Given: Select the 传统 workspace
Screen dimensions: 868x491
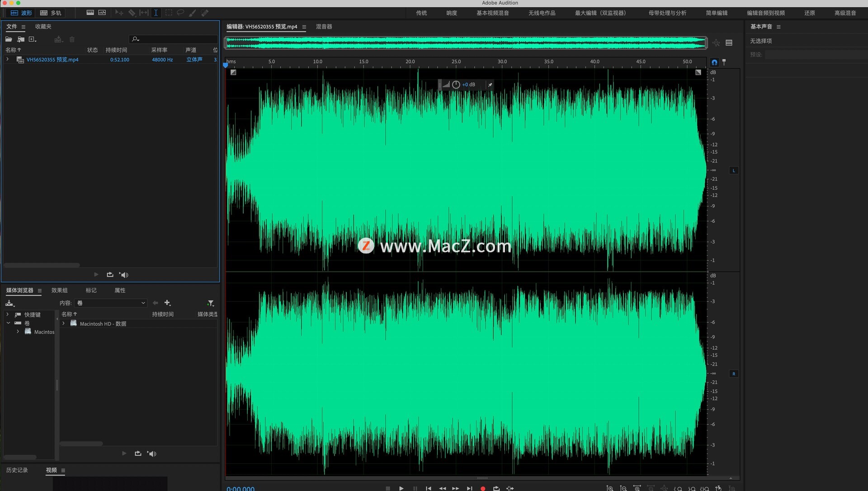Looking at the screenshot, I should point(421,13).
